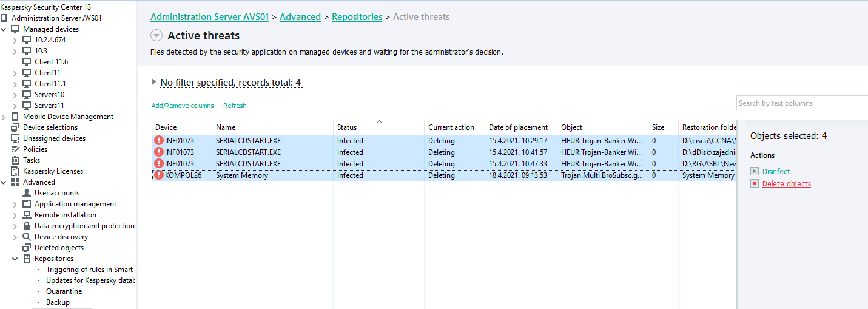
Task: Click the red alert icon for KOMPOL26
Action: click(x=160, y=175)
